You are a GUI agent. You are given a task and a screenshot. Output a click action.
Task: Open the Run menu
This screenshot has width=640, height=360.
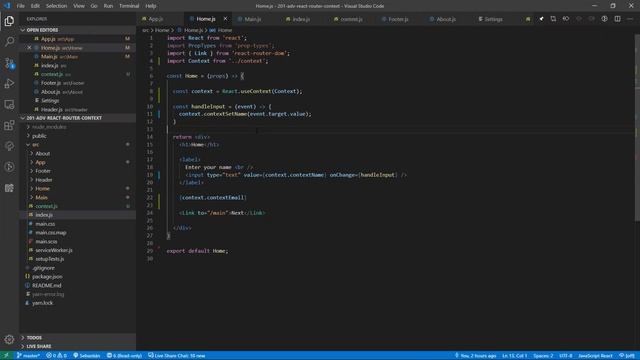[x=108, y=6]
